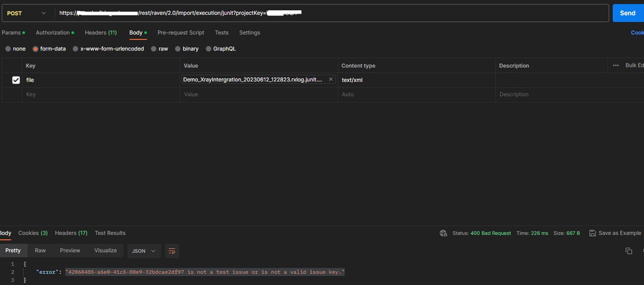The width and height of the screenshot is (644, 285).
Task: Open the table column options menu
Action: coord(616,65)
